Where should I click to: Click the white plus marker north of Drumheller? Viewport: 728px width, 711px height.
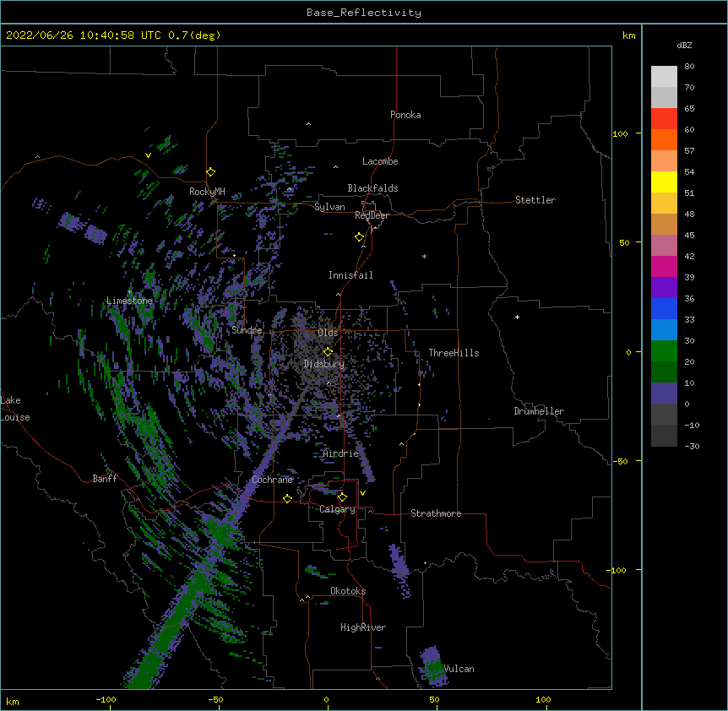click(517, 317)
